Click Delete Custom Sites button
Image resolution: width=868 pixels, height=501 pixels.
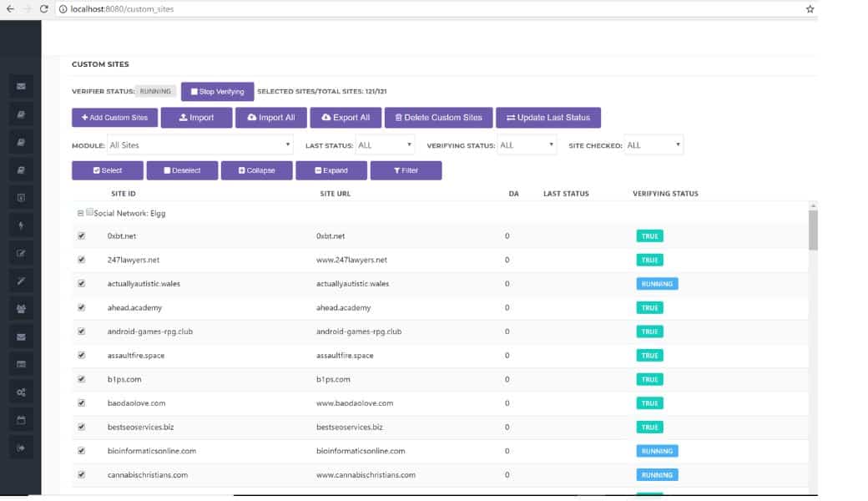[x=438, y=118]
